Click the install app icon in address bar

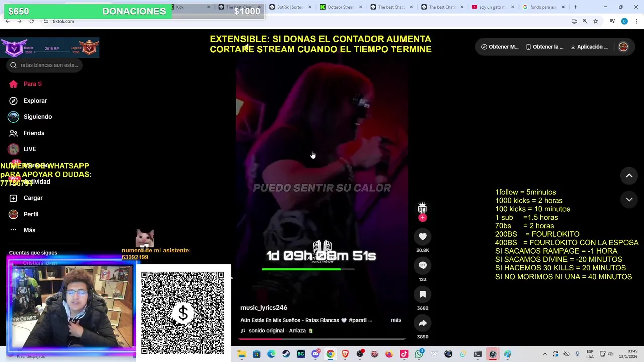pyautogui.click(x=574, y=21)
